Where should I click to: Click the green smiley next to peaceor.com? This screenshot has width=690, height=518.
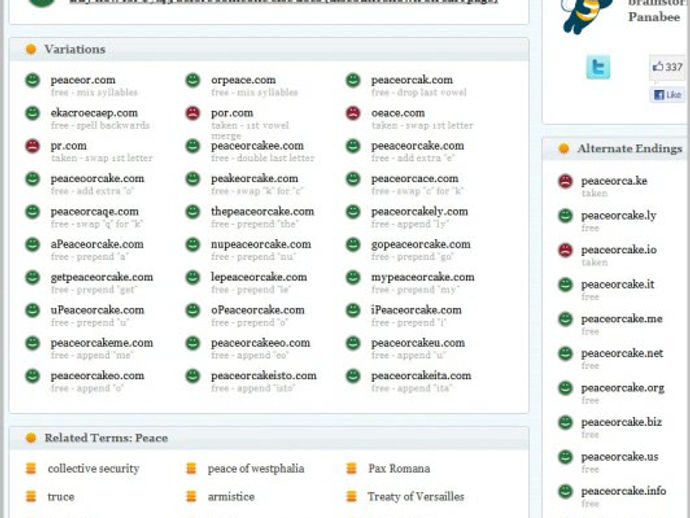(33, 81)
